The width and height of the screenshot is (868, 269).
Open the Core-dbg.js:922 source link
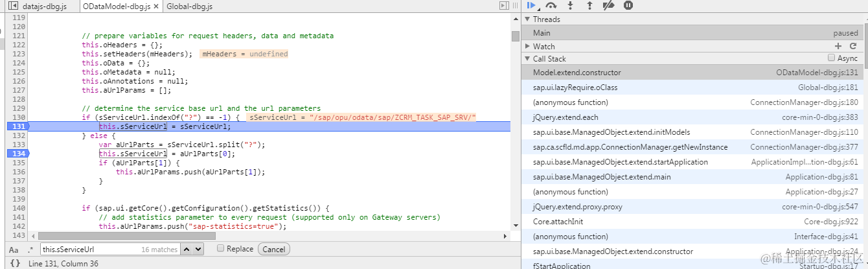(x=831, y=222)
